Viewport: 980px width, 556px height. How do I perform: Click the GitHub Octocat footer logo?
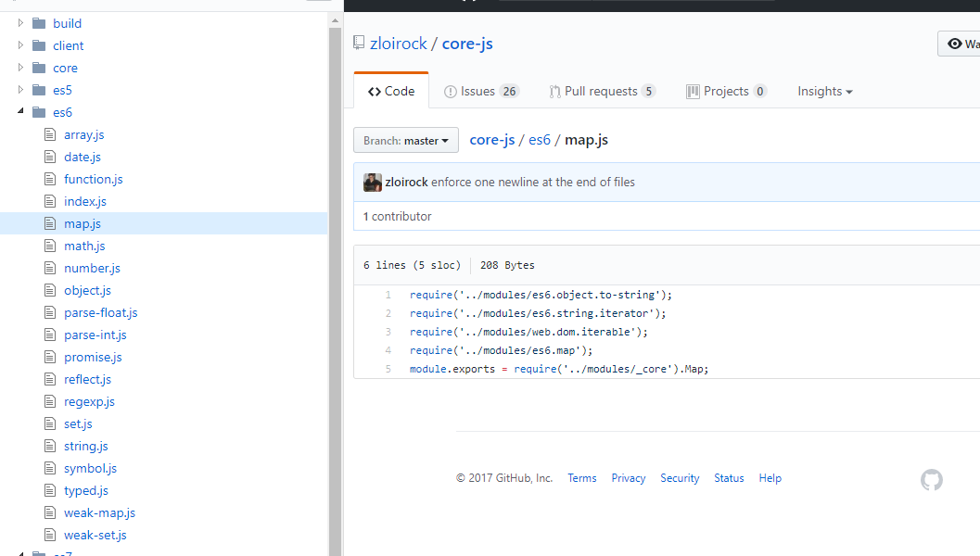(x=931, y=480)
